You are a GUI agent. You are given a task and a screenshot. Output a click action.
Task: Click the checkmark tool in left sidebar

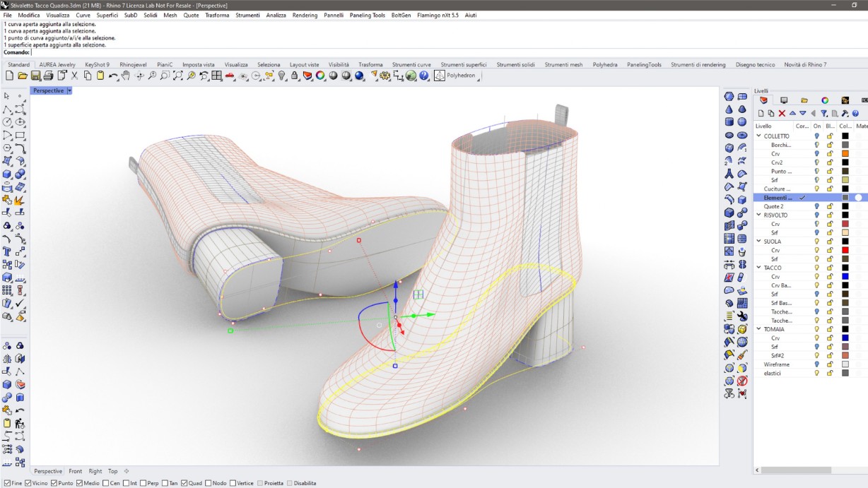[20, 304]
